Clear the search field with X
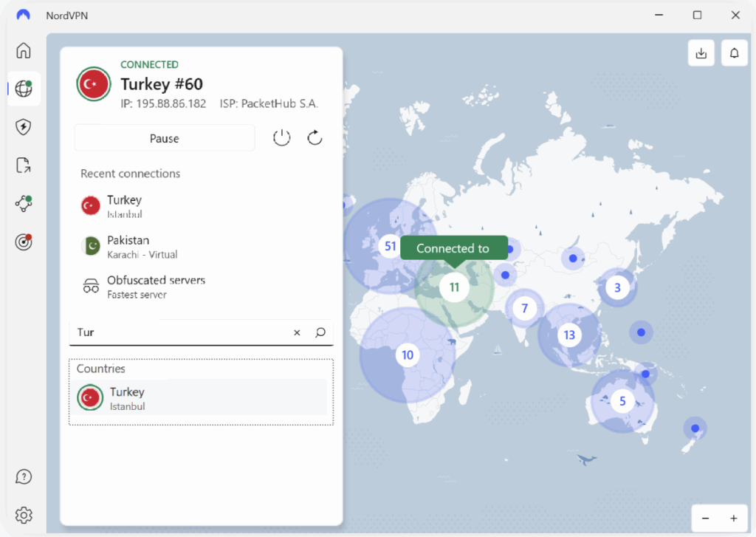 297,332
